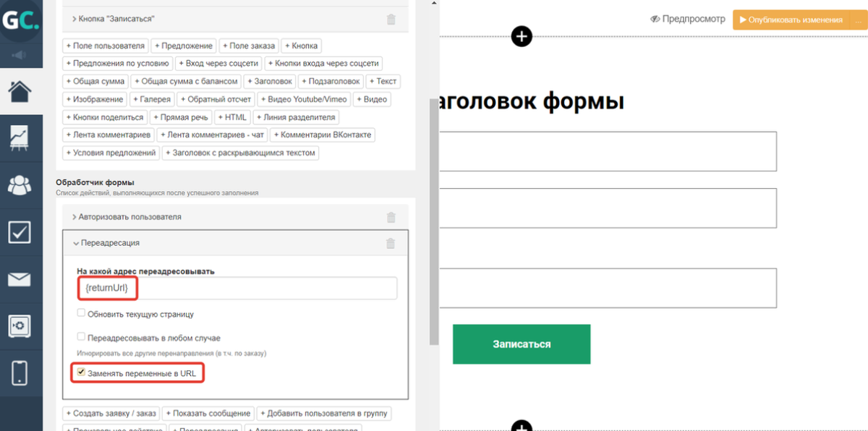Viewport: 868px width, 431px height.
Task: Add a Кнопка element
Action: [302, 46]
